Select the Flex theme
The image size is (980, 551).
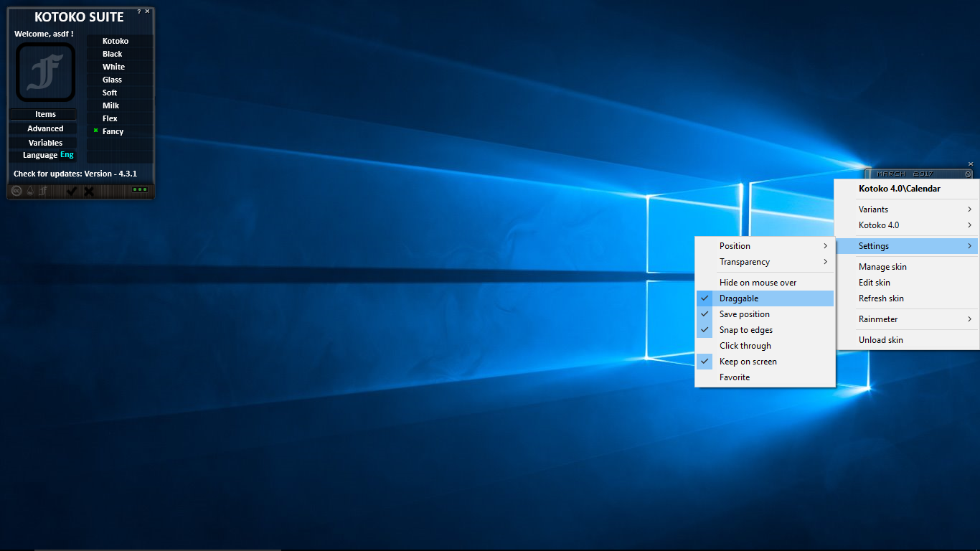[120, 118]
